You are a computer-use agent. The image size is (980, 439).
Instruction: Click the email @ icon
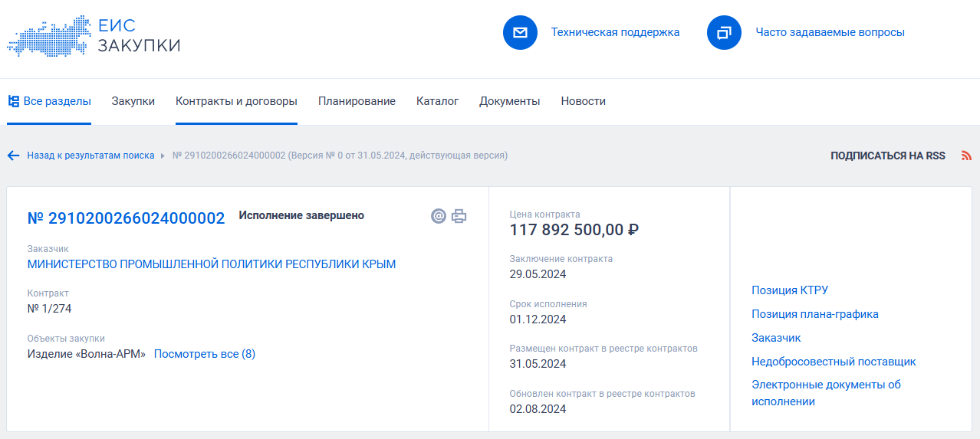click(439, 216)
